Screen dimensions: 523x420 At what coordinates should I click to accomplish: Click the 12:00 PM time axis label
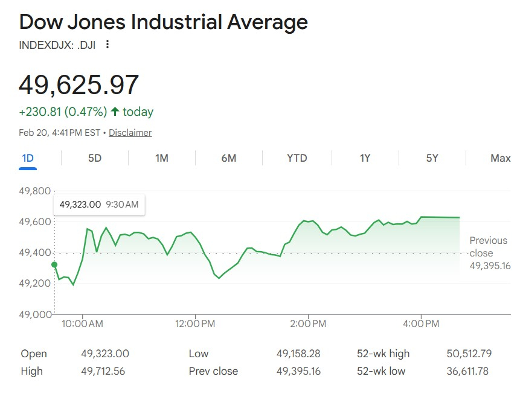(196, 324)
